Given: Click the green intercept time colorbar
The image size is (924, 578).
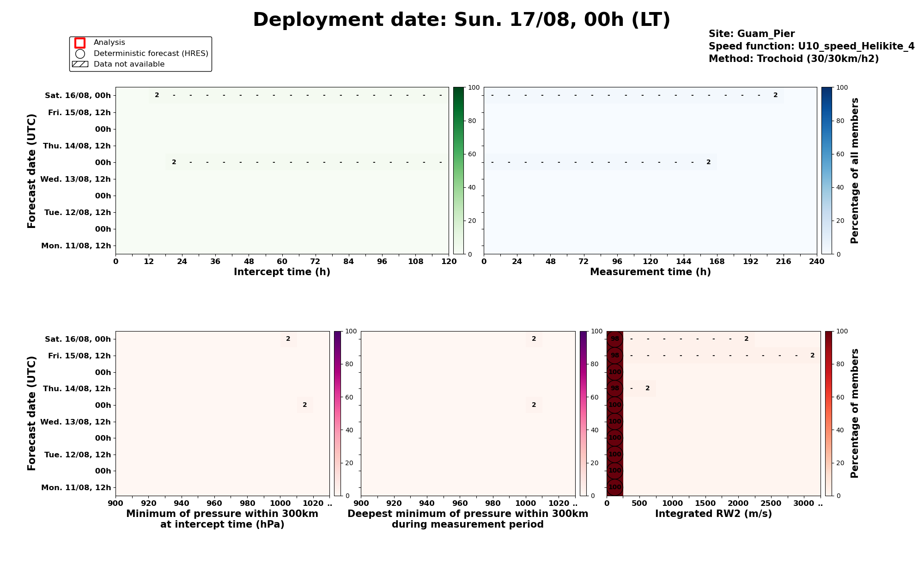Looking at the screenshot, I should click(458, 171).
